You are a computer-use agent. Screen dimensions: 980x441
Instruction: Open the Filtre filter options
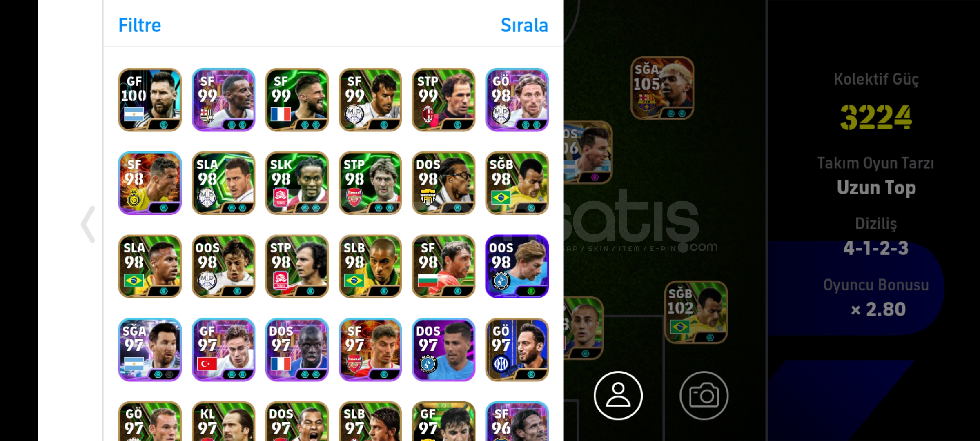pyautogui.click(x=140, y=25)
